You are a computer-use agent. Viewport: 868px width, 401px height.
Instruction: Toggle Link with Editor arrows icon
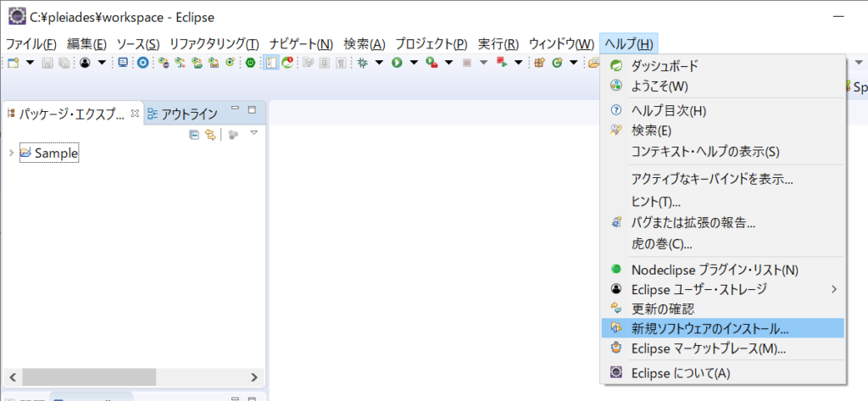(210, 134)
